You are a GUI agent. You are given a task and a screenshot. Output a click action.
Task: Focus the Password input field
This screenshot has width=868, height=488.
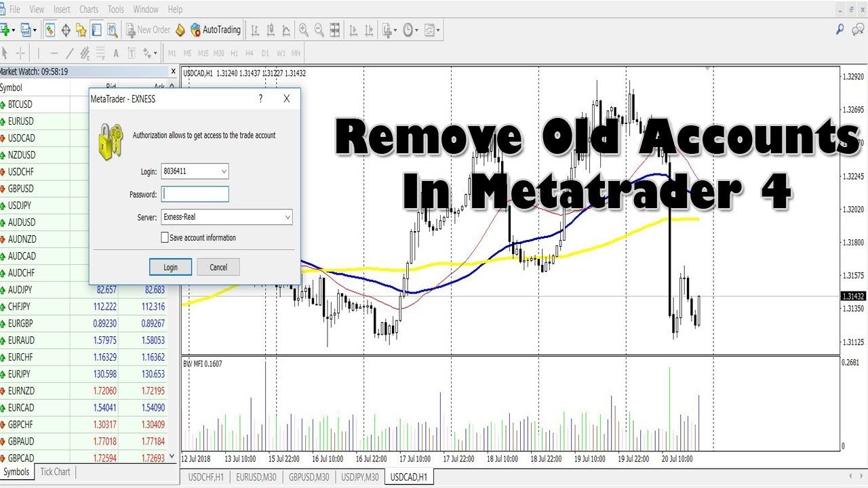pos(195,195)
